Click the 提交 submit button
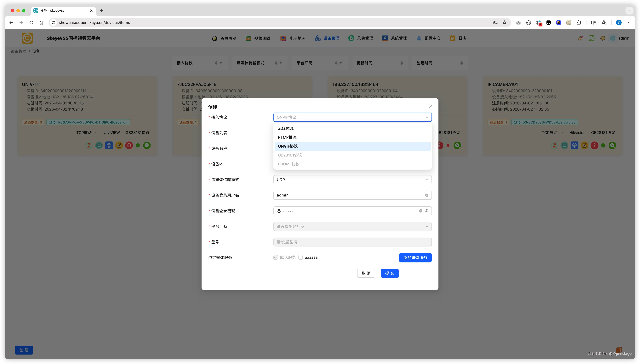The width and height of the screenshot is (640, 364). pos(390,273)
